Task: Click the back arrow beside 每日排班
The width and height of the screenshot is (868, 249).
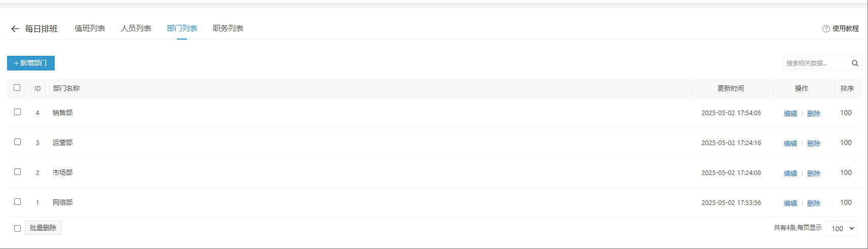Action: 15,29
